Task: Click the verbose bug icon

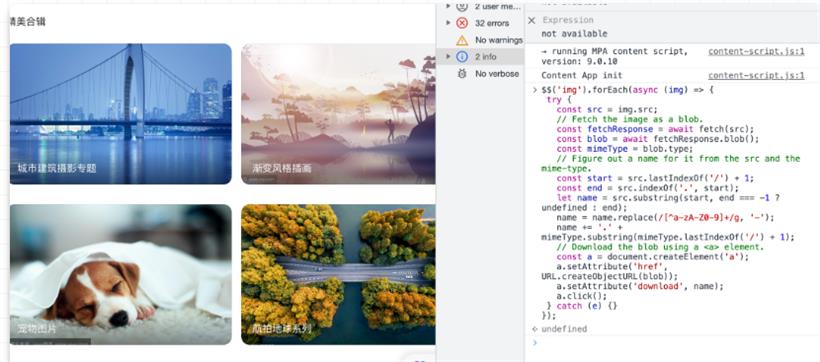Action: (x=462, y=74)
